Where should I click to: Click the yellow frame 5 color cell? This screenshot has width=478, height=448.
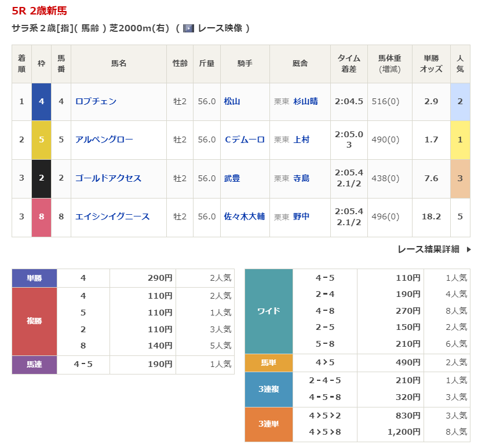point(41,139)
